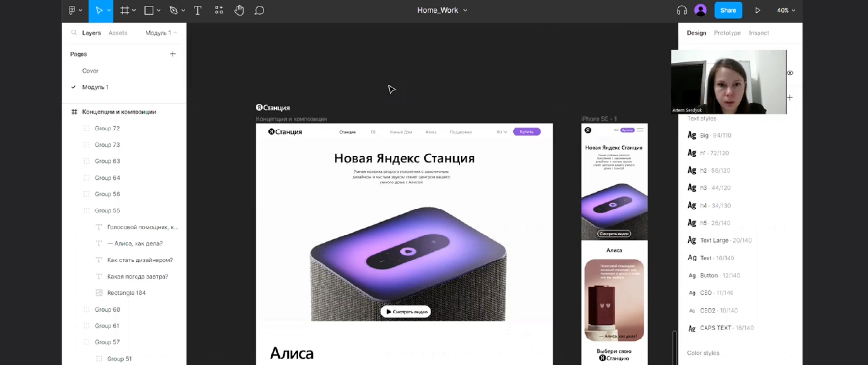Click the plus icon in Design panel
868x365 pixels.
pyautogui.click(x=790, y=98)
